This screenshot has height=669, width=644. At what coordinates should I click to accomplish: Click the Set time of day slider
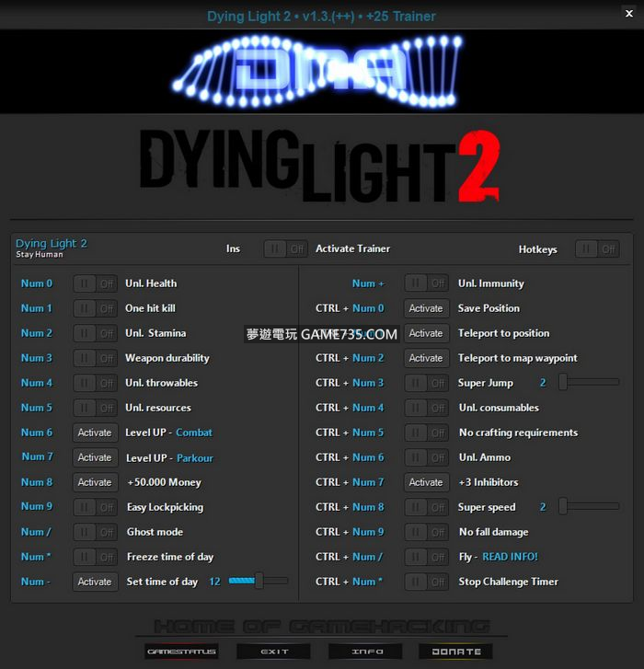[259, 581]
